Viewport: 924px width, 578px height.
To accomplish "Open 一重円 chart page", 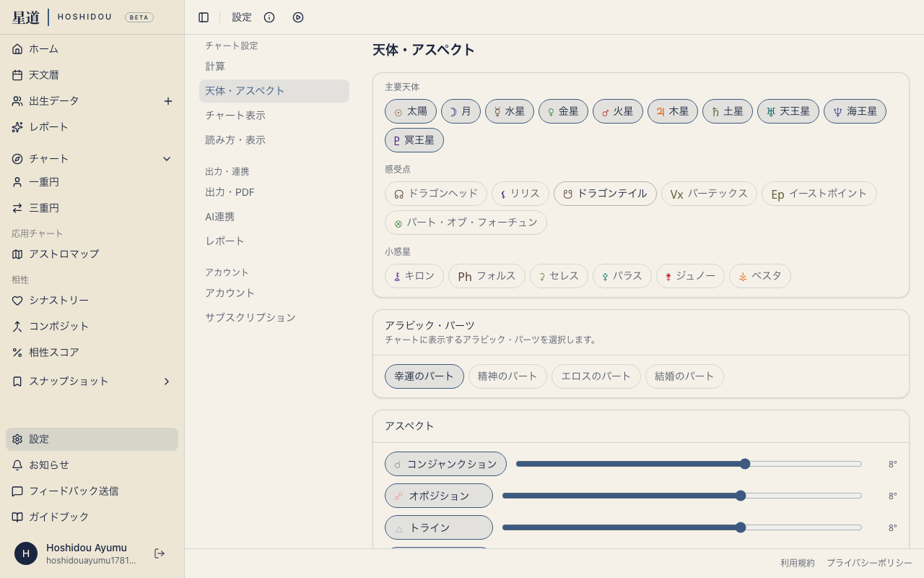I will (92, 182).
